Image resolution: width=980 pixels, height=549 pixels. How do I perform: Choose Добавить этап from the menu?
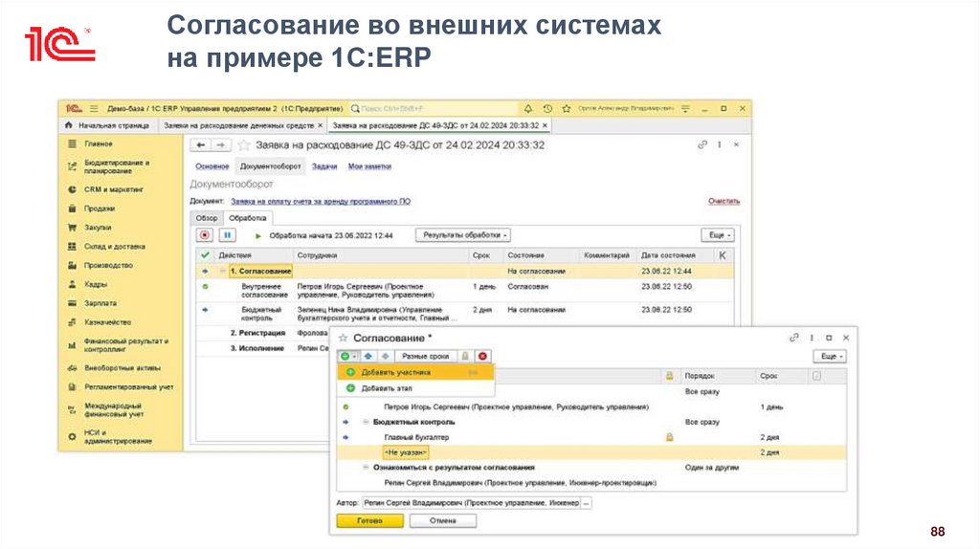[415, 388]
